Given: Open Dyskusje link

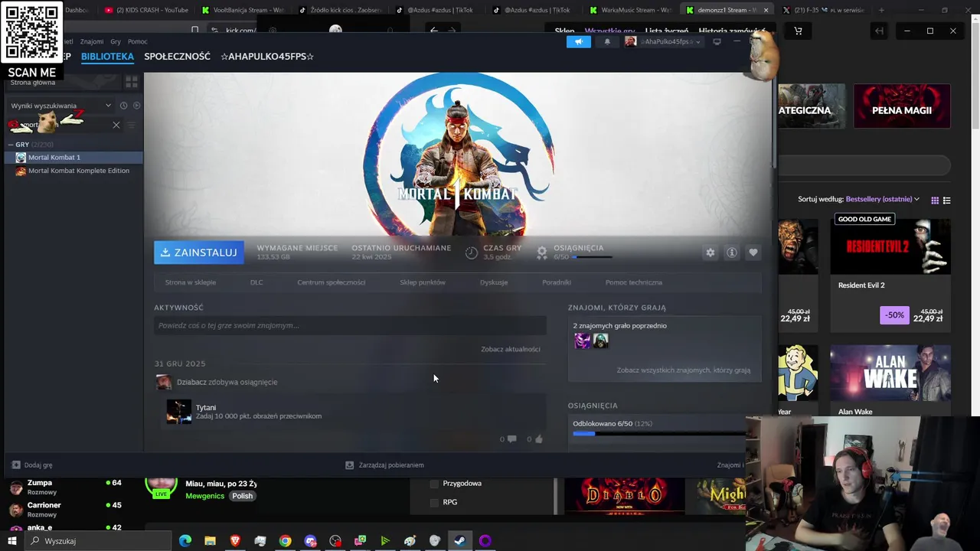Looking at the screenshot, I should point(494,282).
